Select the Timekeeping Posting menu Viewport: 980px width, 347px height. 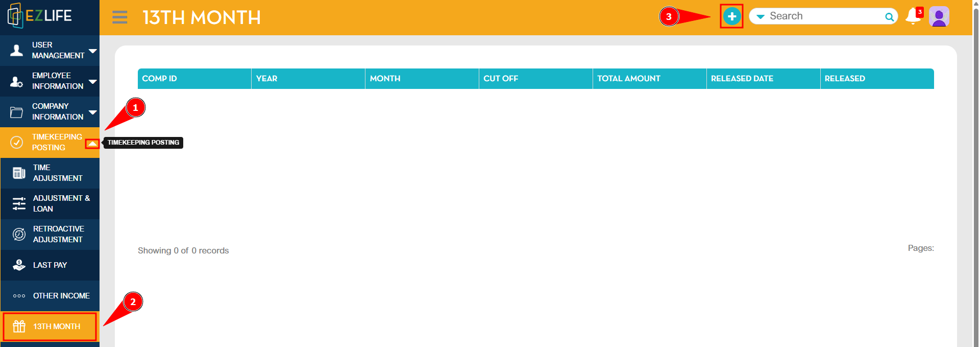click(x=50, y=142)
